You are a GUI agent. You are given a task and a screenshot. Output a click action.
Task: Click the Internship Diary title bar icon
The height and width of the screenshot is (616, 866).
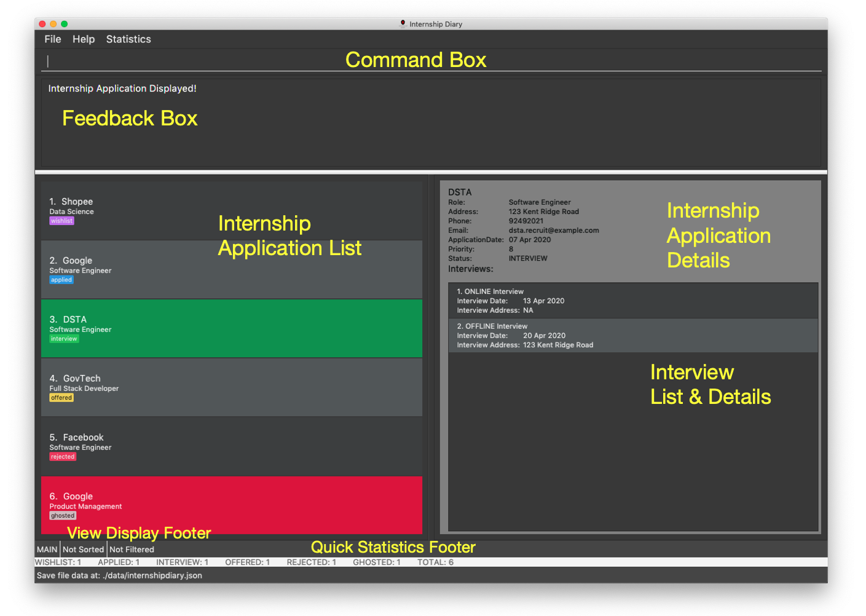pyautogui.click(x=403, y=24)
